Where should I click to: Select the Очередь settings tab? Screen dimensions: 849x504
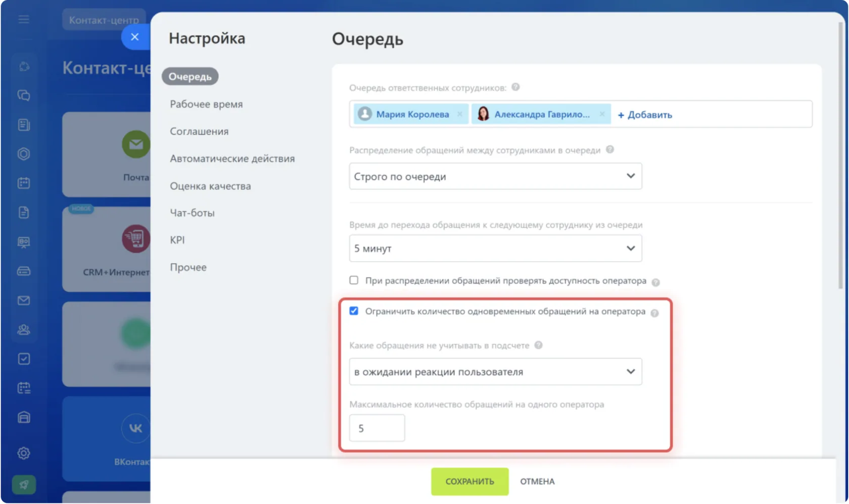pos(190,76)
